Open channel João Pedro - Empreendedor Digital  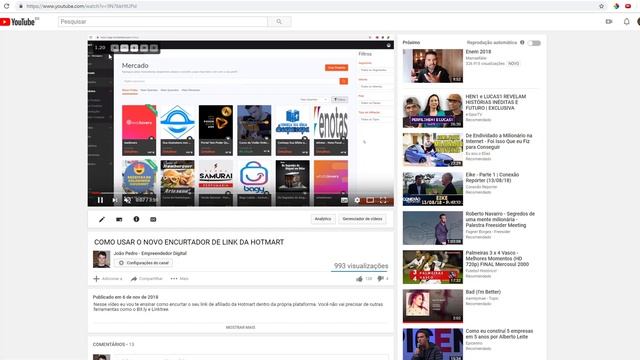click(150, 253)
